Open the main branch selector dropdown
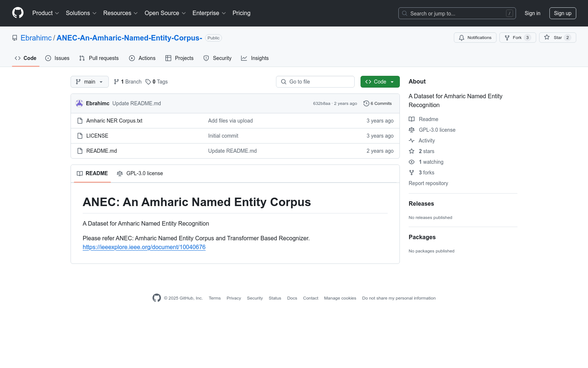Image resolution: width=588 pixels, height=368 pixels. pyautogui.click(x=90, y=82)
